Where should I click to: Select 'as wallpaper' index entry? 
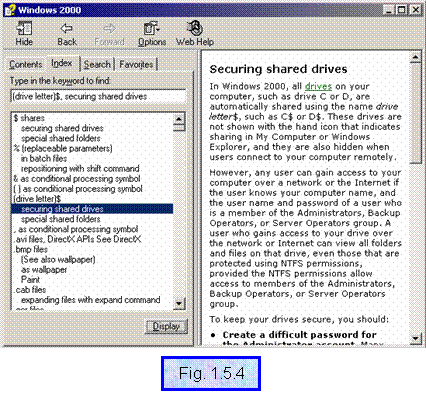click(44, 269)
